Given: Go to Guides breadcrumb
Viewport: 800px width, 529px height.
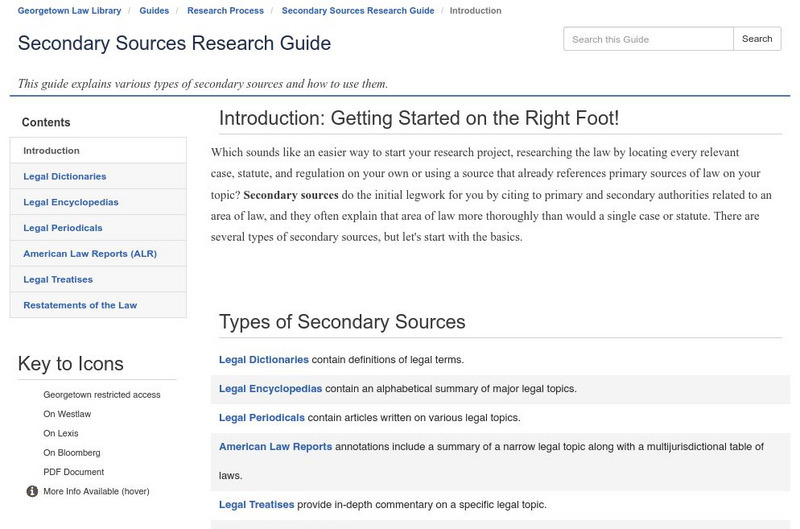Looking at the screenshot, I should point(154,11).
